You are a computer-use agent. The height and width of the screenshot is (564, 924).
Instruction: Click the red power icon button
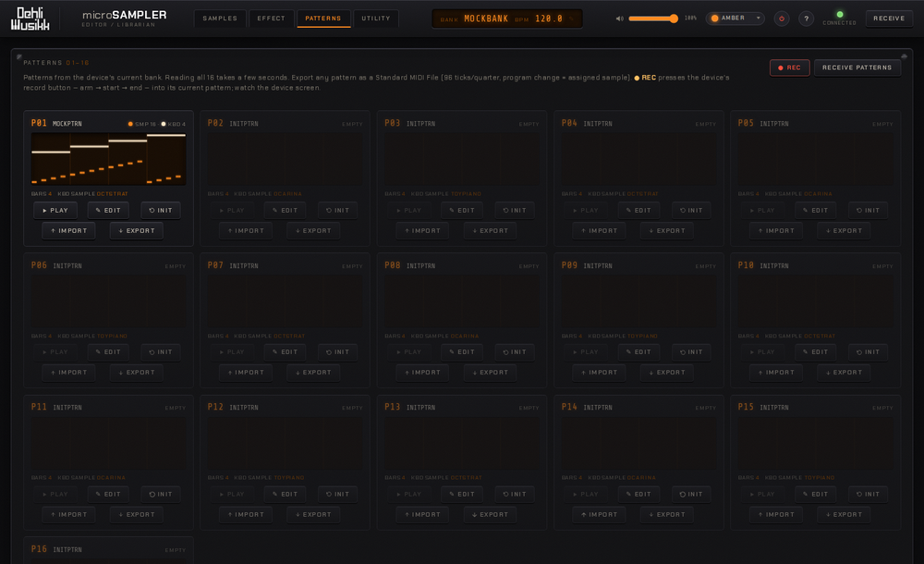pyautogui.click(x=782, y=18)
